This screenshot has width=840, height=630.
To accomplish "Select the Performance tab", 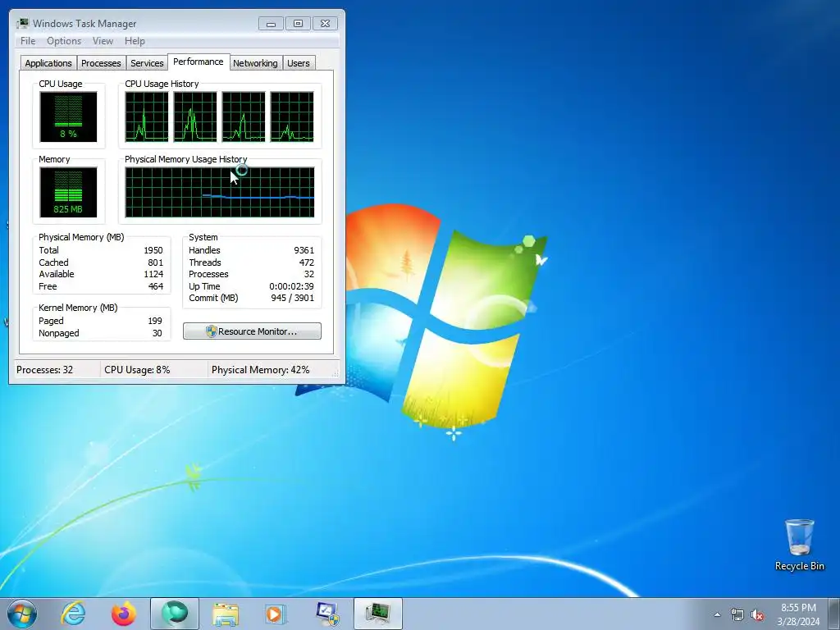I will (199, 62).
